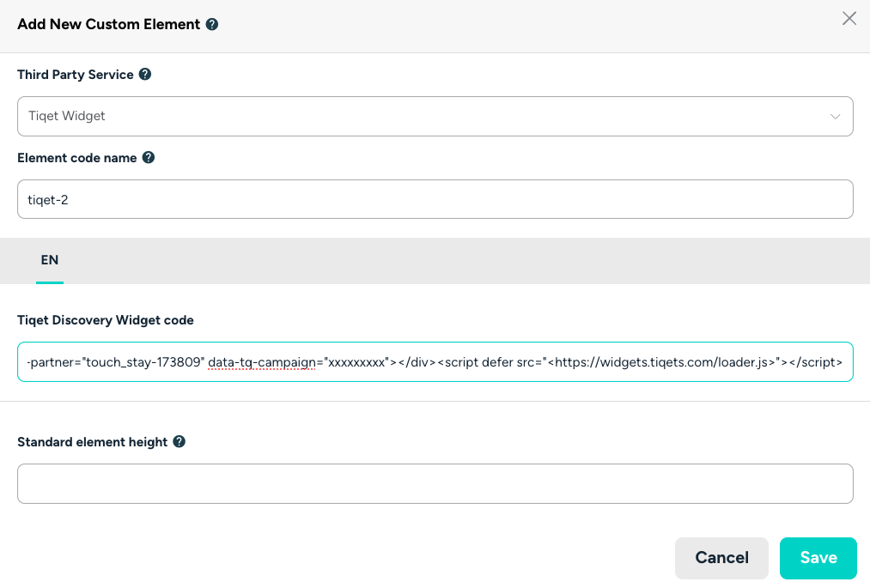Viewport: 870px width, 588px height.
Task: Open the Third Party Service help tooltip
Action: (145, 75)
